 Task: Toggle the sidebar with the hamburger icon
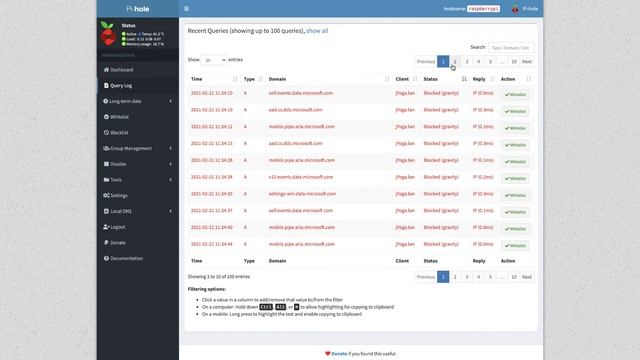pyautogui.click(x=186, y=9)
